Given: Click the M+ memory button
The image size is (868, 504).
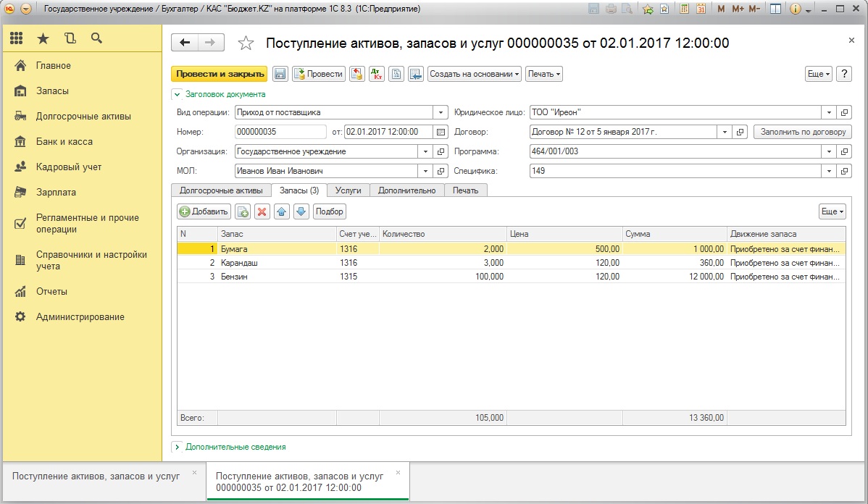Looking at the screenshot, I should [x=738, y=9].
